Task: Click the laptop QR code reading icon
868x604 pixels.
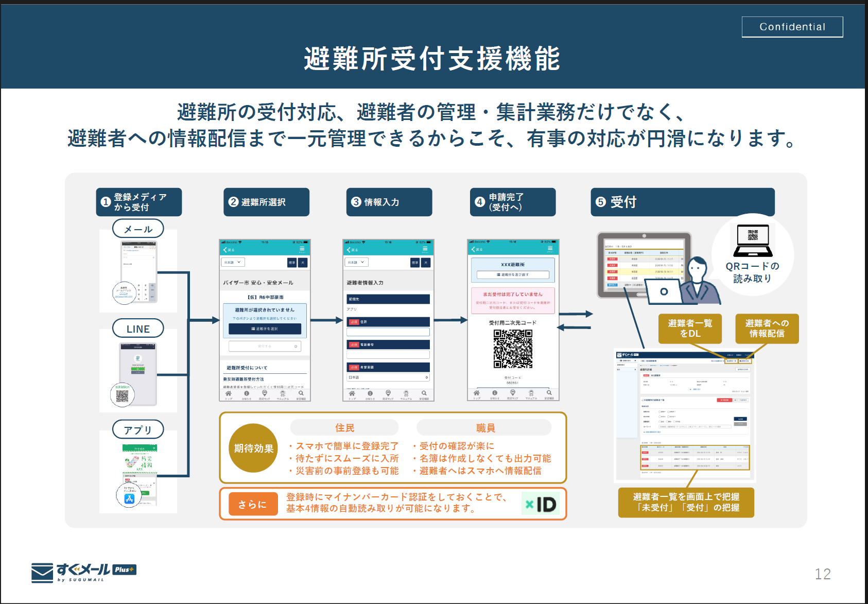Action: 753,240
